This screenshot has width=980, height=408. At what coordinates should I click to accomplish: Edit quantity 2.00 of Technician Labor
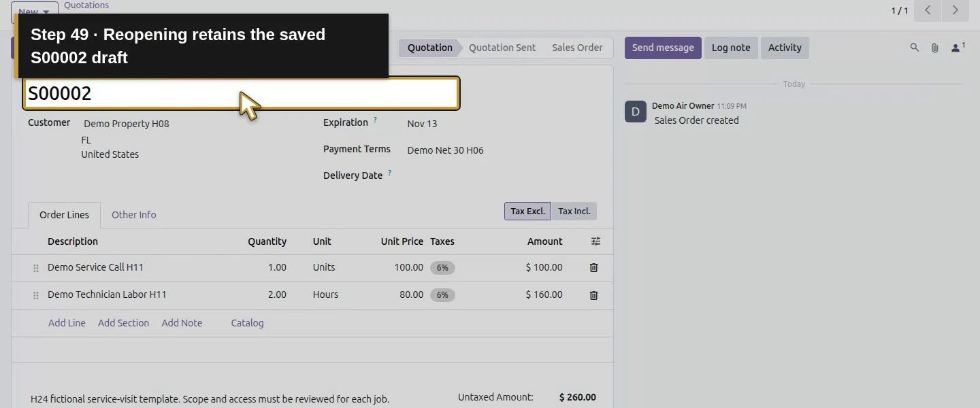[x=277, y=294]
